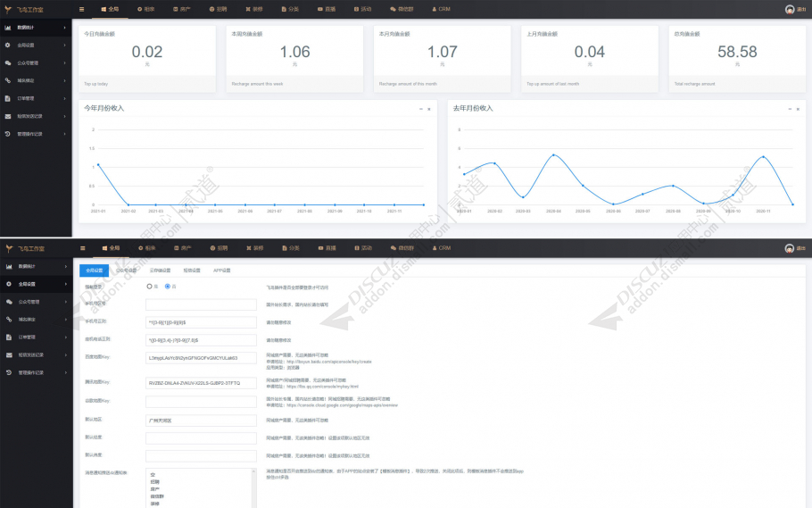
Task: Open 相亲 in lower settings top navigation
Action: click(x=147, y=248)
